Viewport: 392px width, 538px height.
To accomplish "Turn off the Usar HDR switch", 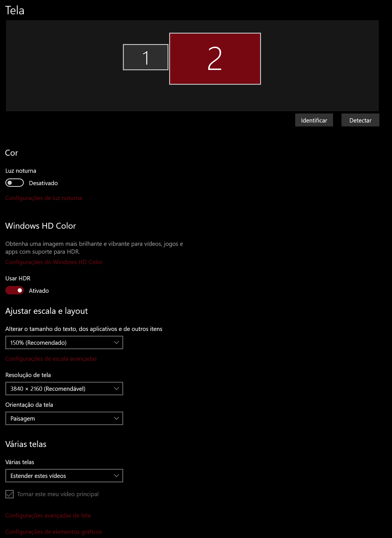I will click(x=15, y=290).
